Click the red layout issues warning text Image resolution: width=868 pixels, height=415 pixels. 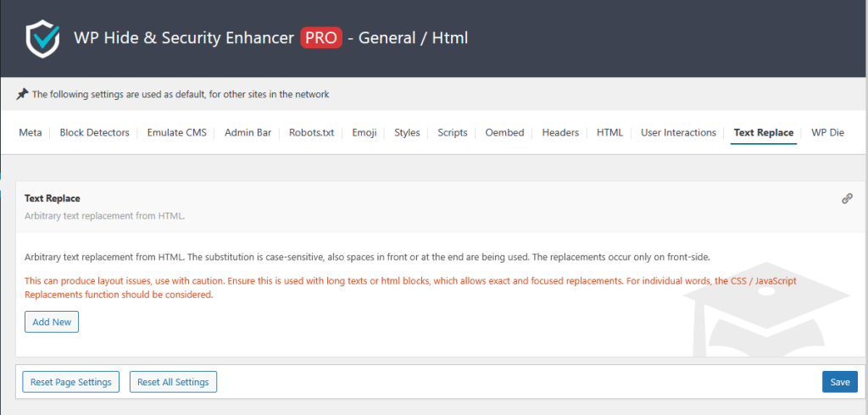pyautogui.click(x=411, y=288)
